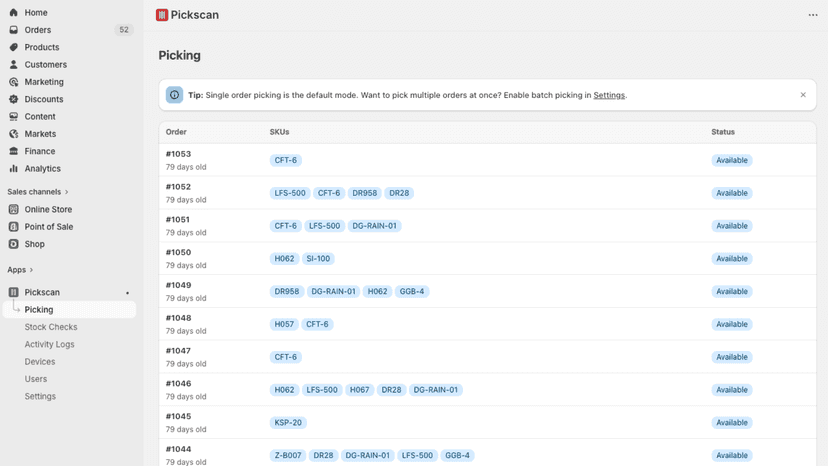Open order #1047
828x466 pixels.
coord(178,351)
